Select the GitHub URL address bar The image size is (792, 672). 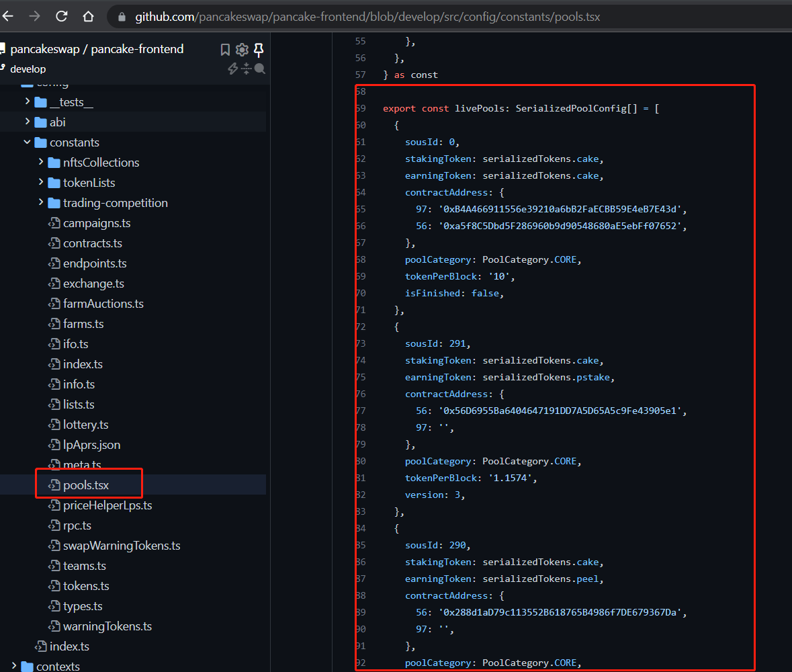(367, 17)
